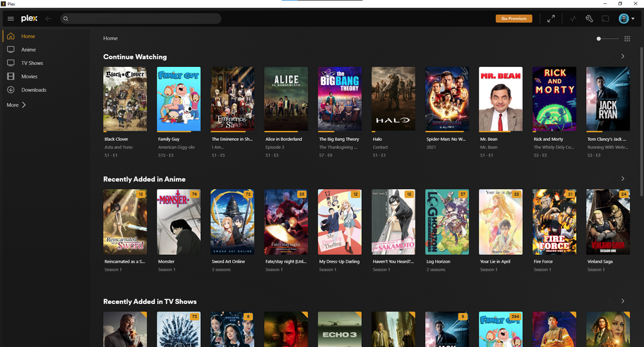Open the Recently Added in Anime heading
The height and width of the screenshot is (347, 644).
coord(144,179)
